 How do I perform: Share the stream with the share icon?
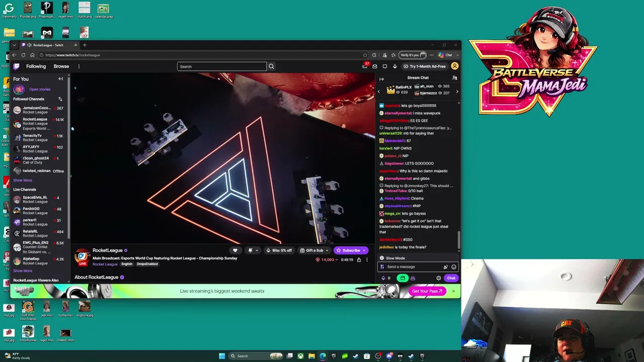point(359,260)
